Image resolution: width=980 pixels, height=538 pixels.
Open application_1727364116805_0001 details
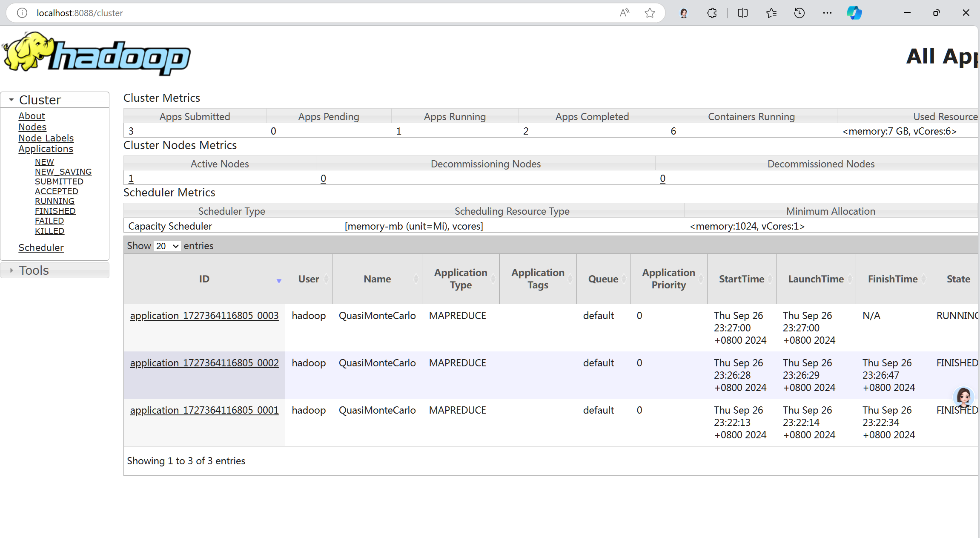tap(204, 410)
